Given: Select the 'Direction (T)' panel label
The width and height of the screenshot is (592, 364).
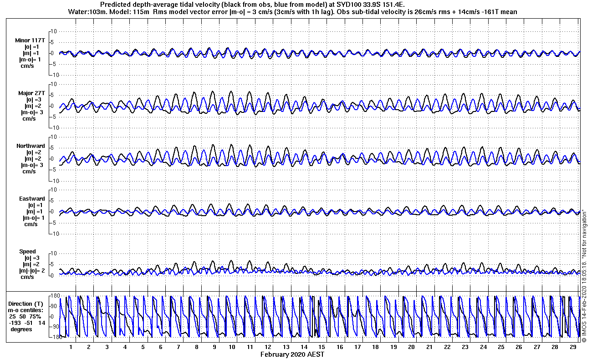Looking at the screenshot, I should click(x=26, y=304).
